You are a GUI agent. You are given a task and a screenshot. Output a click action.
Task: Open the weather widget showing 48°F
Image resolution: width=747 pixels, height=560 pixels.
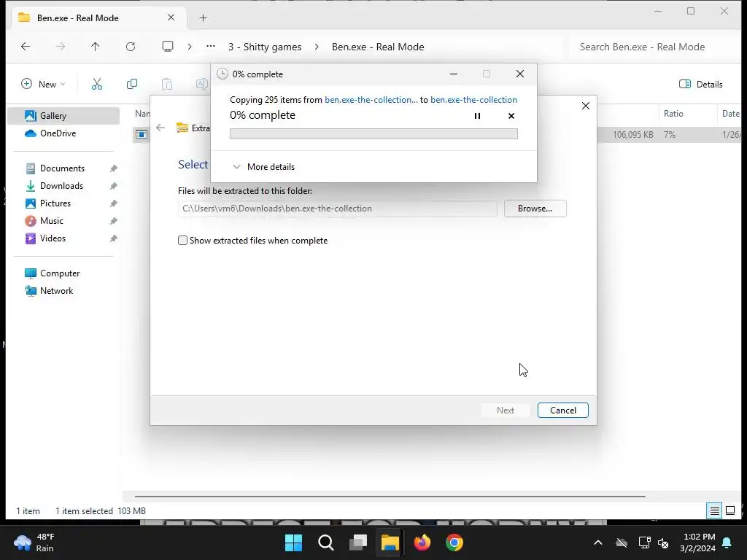pos(34,542)
